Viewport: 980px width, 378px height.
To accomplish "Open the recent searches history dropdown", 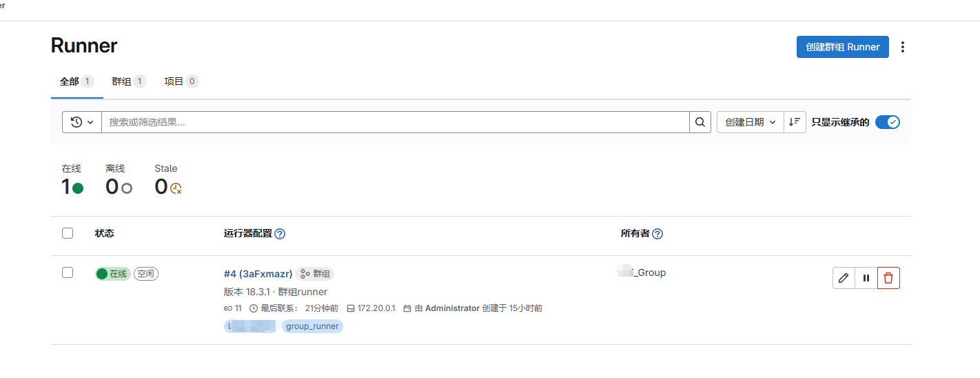I will [82, 122].
